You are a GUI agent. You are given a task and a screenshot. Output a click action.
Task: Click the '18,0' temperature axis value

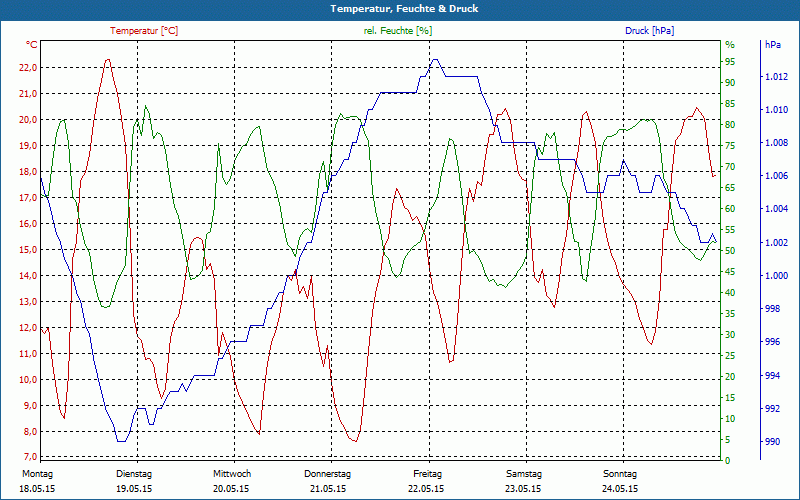[28, 172]
